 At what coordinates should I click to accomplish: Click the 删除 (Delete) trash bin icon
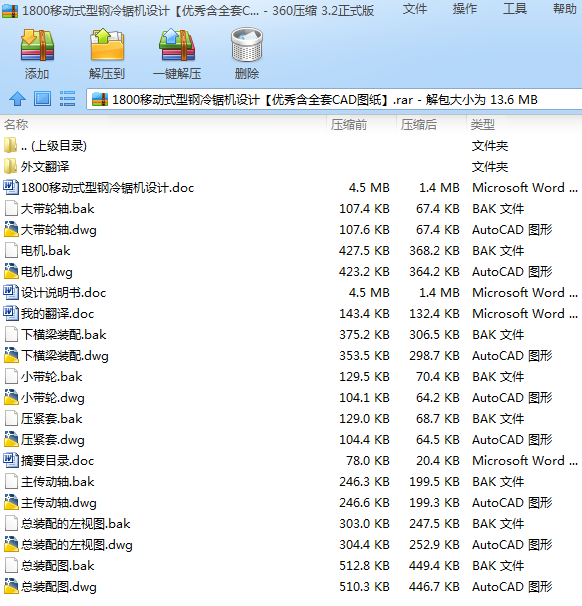(x=247, y=45)
